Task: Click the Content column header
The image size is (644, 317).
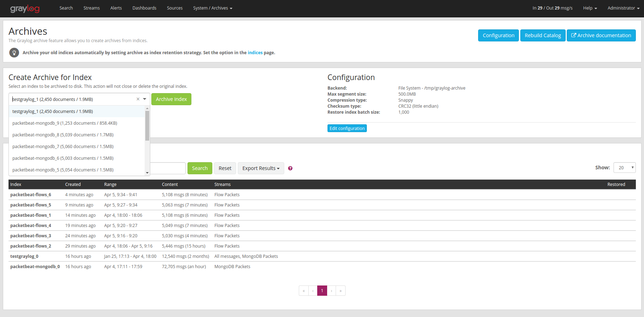Action: point(170,185)
